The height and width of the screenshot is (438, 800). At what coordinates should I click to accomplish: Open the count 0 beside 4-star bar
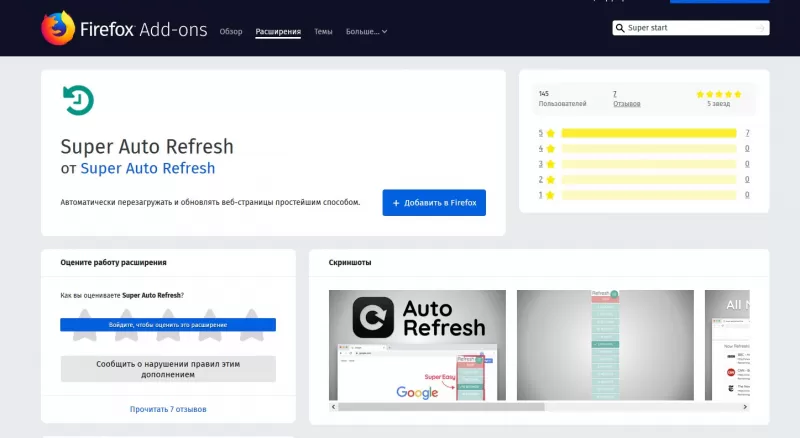[x=747, y=148]
